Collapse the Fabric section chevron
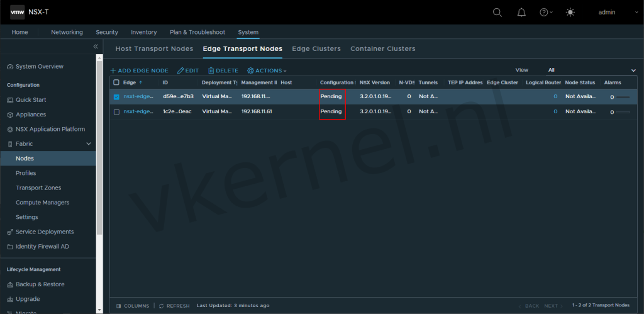 click(88, 144)
